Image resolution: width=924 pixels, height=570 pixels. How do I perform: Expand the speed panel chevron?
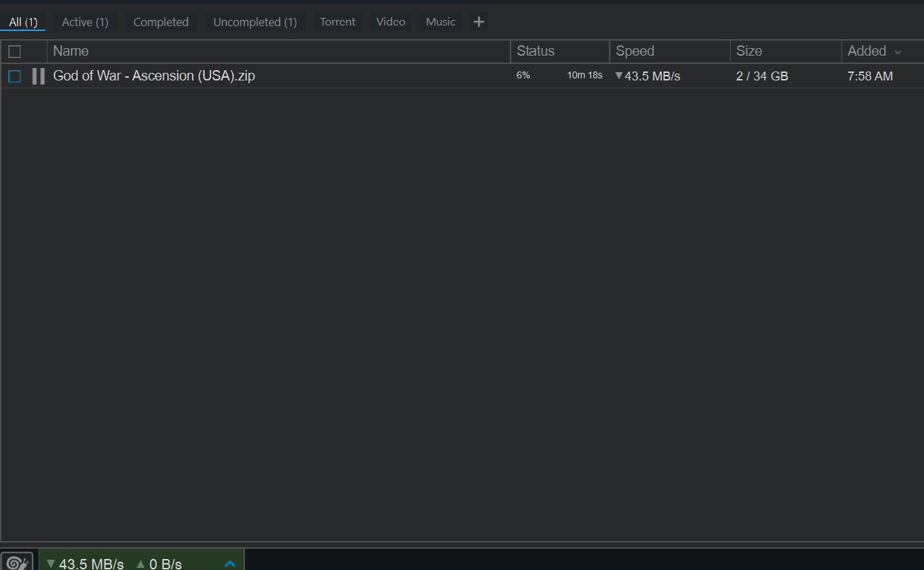[230, 564]
